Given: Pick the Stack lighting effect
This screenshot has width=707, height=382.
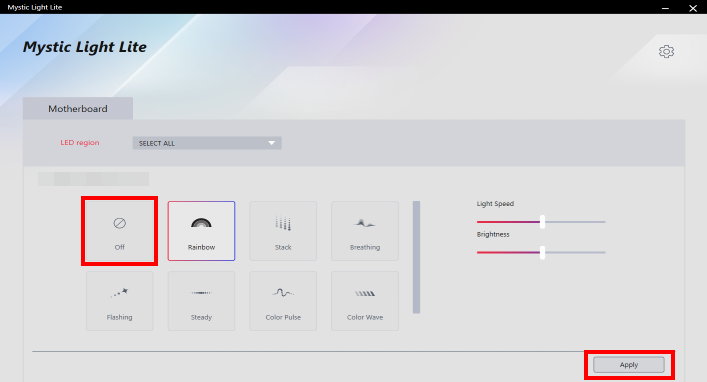Looking at the screenshot, I should [x=283, y=231].
